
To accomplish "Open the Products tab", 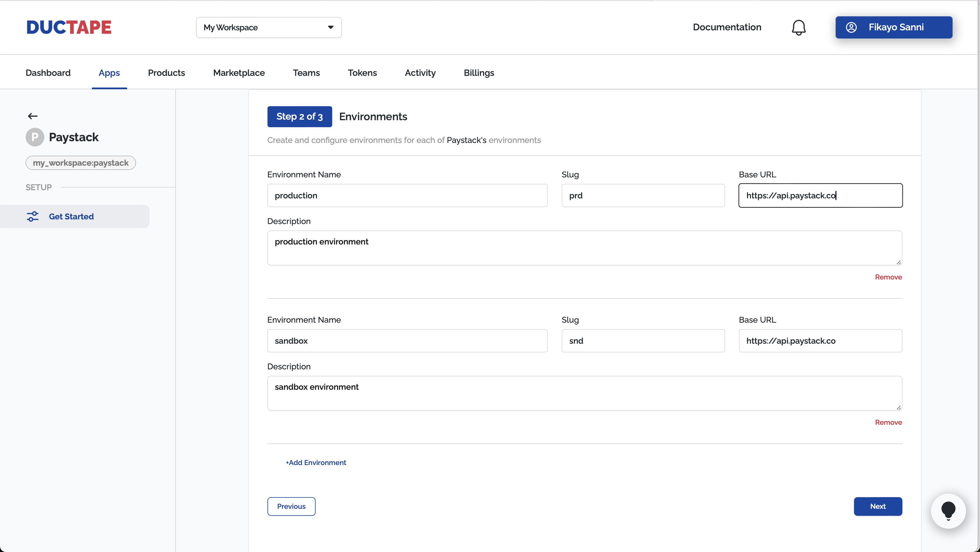I will pyautogui.click(x=166, y=73).
